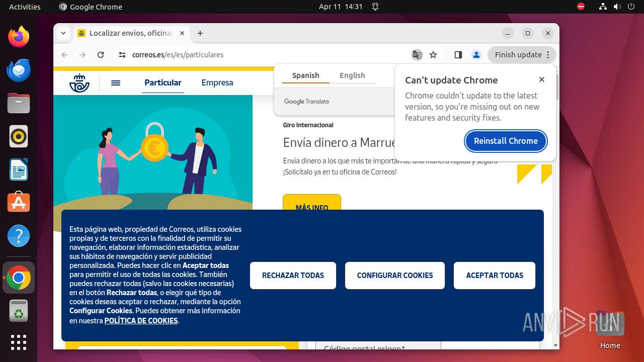
Task: Launch LibreOffice Writer from dock
Action: click(x=19, y=169)
